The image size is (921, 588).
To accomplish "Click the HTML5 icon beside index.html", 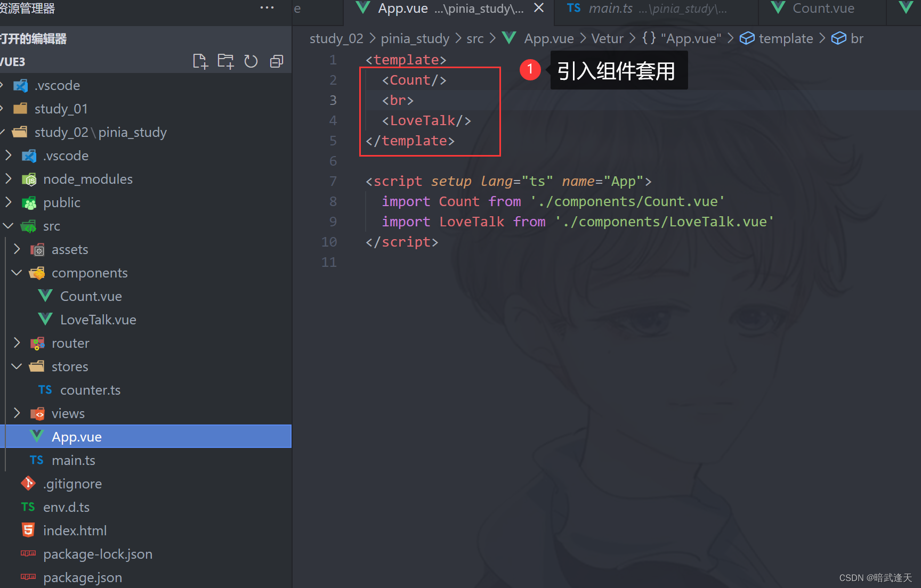I will (x=28, y=530).
